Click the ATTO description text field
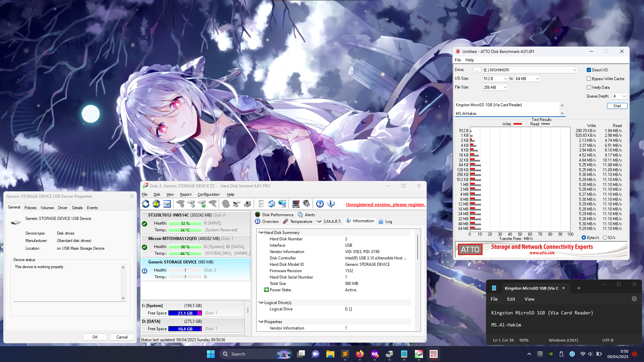 coord(507,109)
